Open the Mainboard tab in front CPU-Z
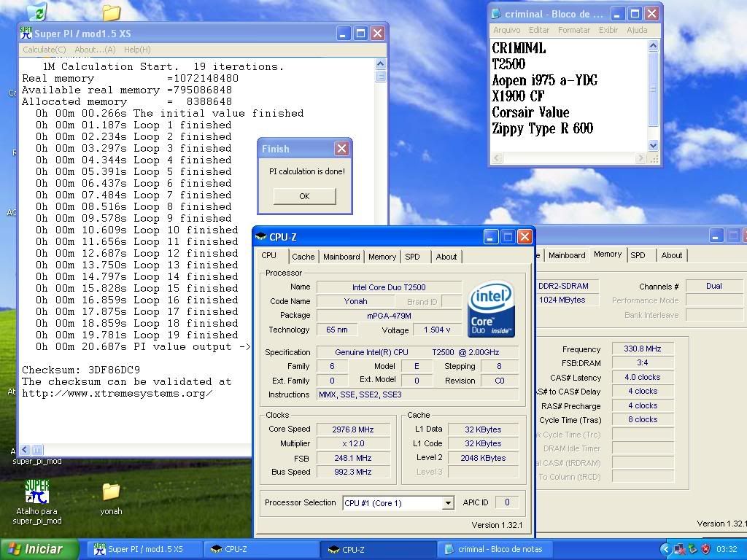This screenshot has width=747, height=560. point(341,257)
